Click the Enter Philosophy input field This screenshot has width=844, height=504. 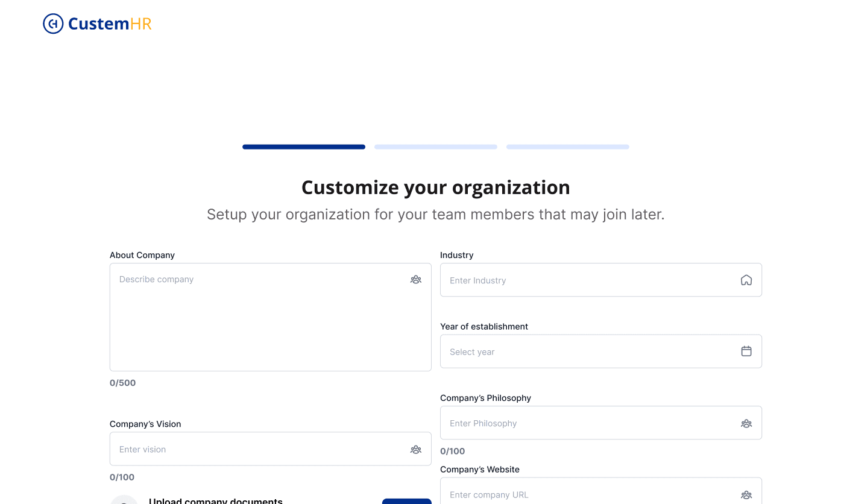click(x=591, y=423)
